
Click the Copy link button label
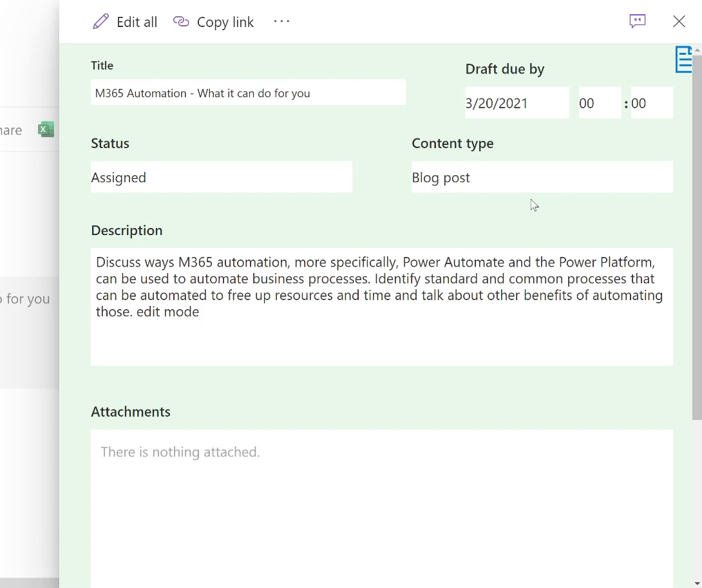(x=225, y=22)
